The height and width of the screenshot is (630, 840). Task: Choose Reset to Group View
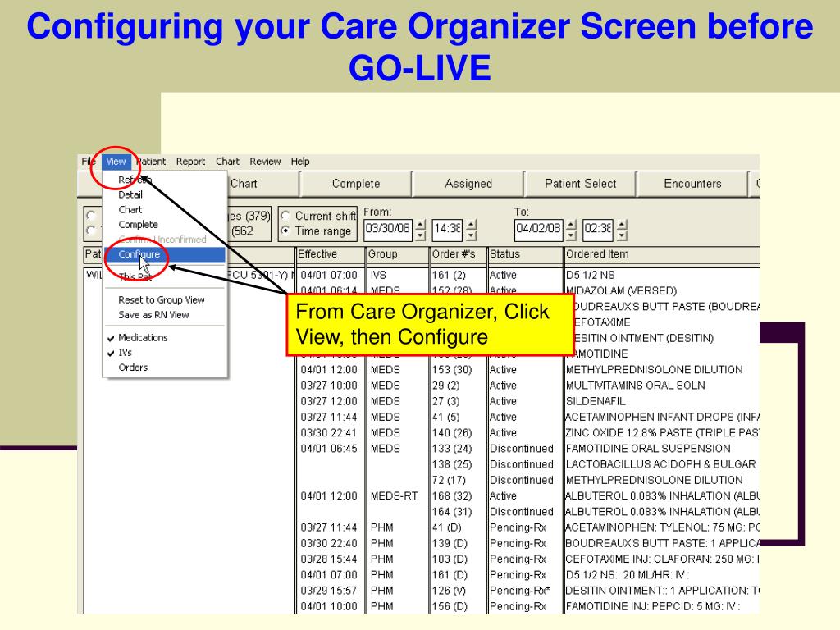click(162, 300)
